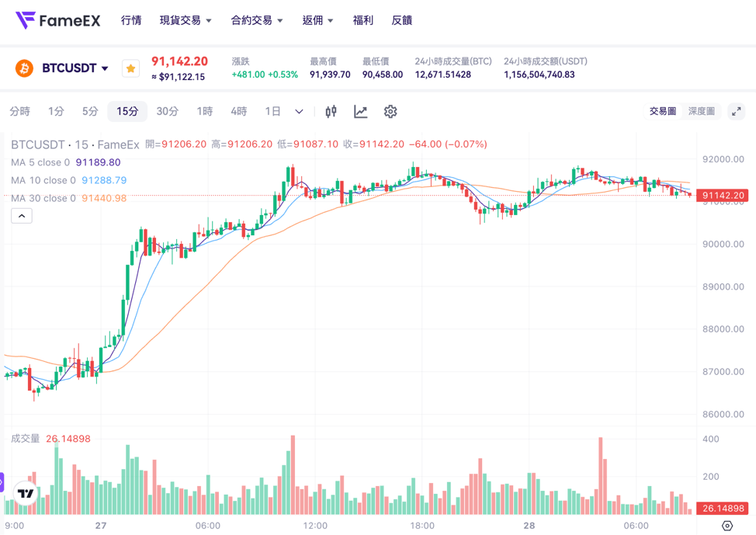Switch to 交易圖 chart view

click(x=662, y=112)
